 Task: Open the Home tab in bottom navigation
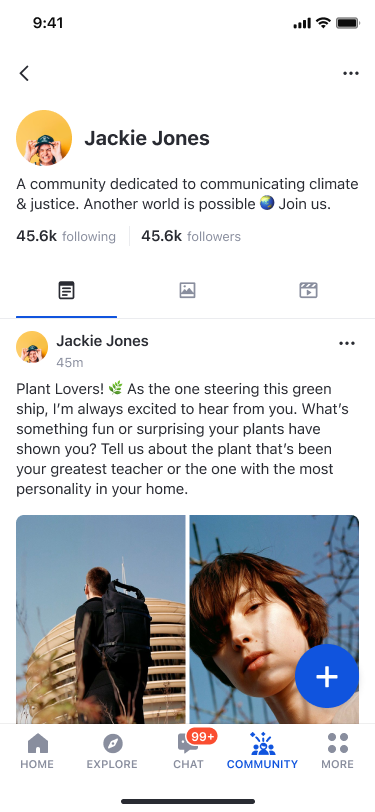pos(37,751)
